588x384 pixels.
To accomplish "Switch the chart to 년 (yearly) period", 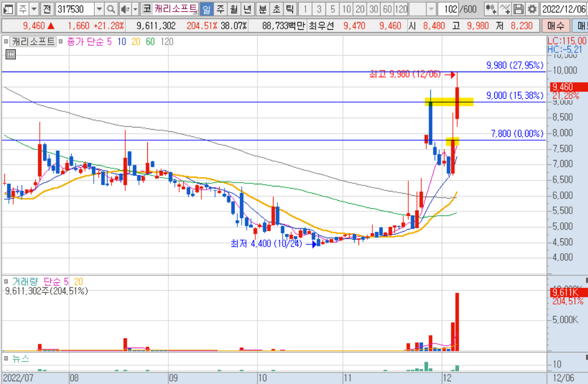I will point(247,9).
